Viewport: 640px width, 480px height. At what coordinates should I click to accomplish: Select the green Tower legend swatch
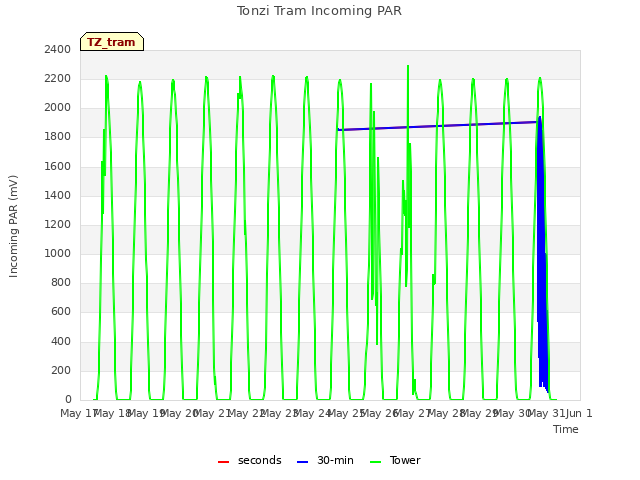[375, 461]
